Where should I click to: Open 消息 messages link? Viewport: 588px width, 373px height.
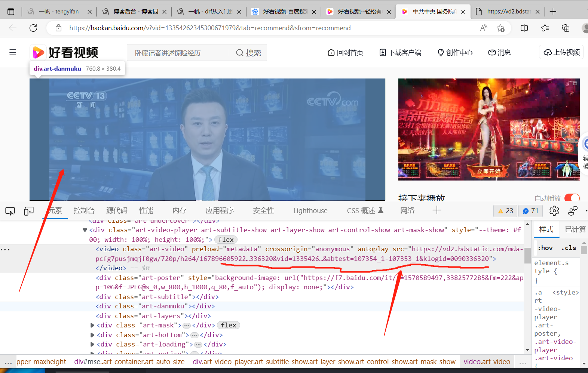click(x=500, y=53)
